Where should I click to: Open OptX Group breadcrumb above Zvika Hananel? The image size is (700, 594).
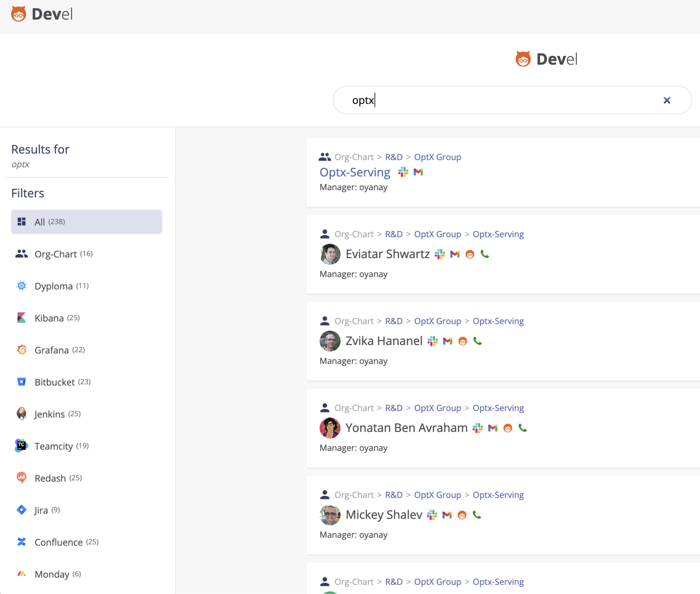pyautogui.click(x=437, y=321)
